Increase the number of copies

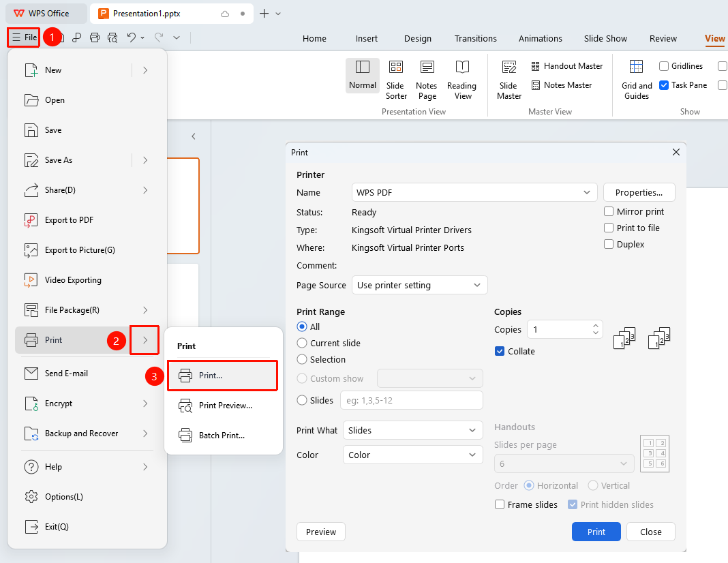coord(596,325)
